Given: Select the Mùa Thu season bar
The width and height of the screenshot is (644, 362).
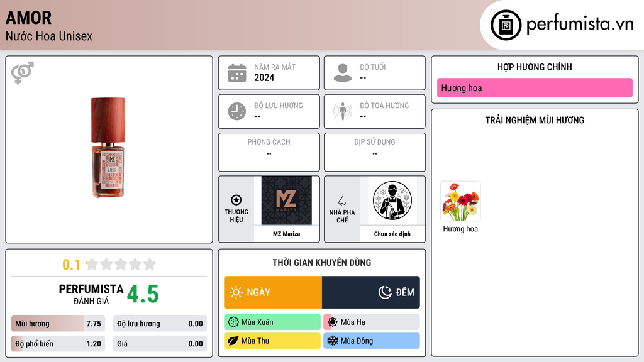Looking at the screenshot, I should pos(272,341).
